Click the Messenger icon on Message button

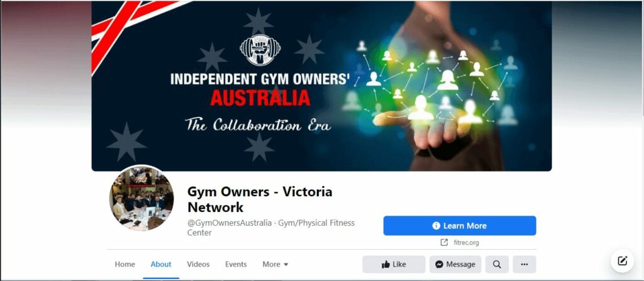(439, 265)
